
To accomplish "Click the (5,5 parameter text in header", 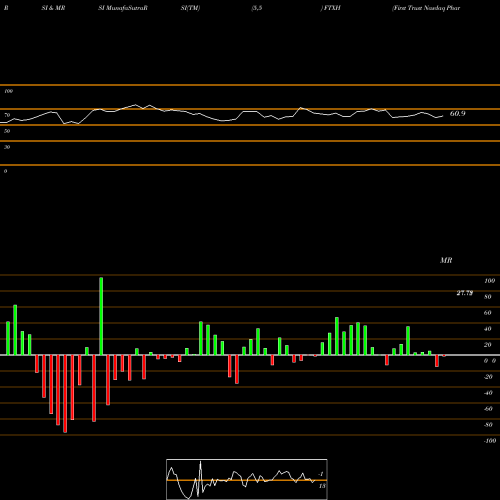I will [x=257, y=8].
